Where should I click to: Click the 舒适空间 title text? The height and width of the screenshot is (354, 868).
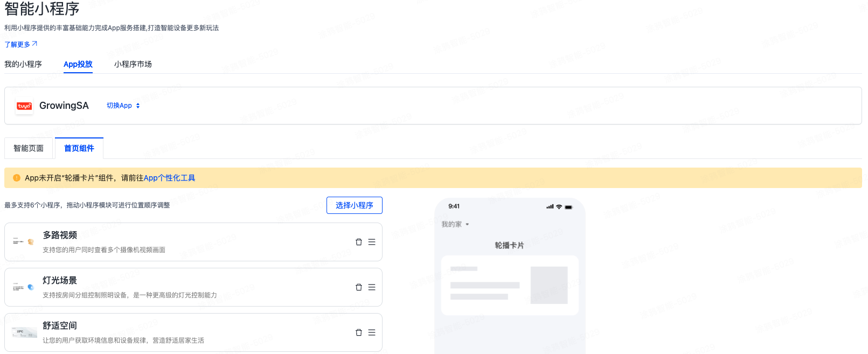coord(60,325)
